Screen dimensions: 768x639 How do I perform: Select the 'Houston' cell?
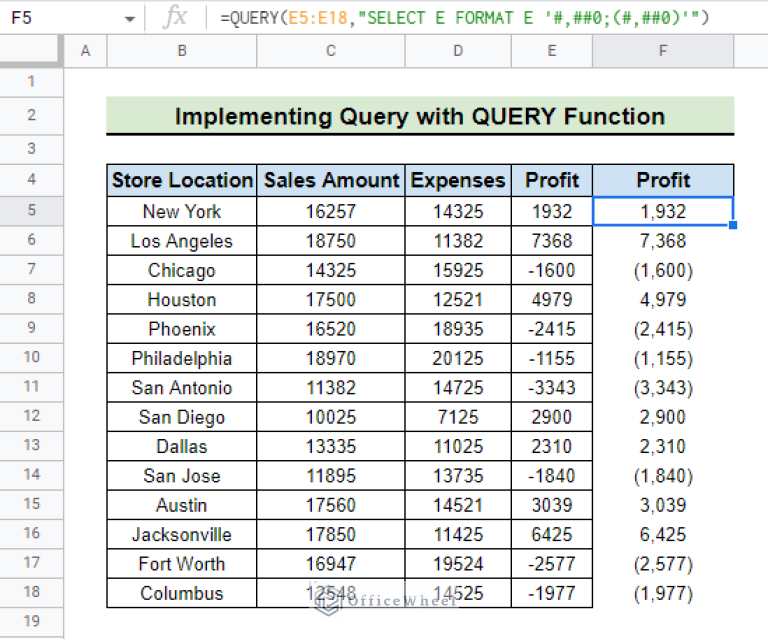pyautogui.click(x=182, y=300)
